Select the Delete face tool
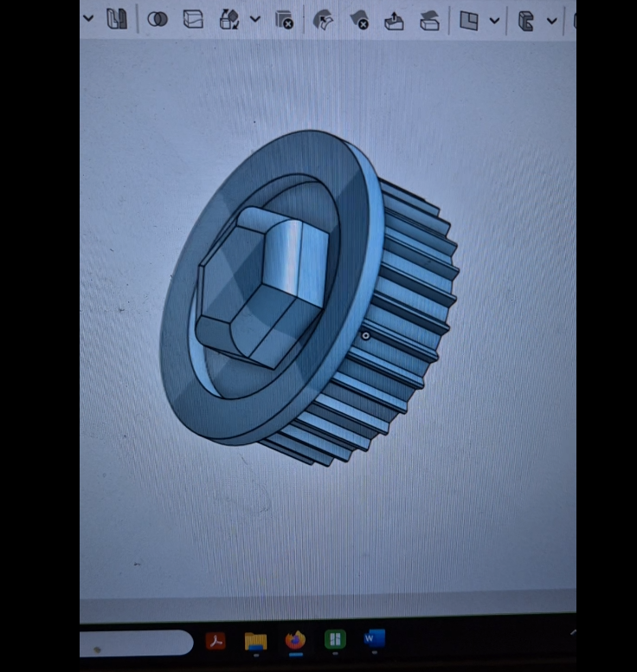637x672 pixels. coord(358,20)
